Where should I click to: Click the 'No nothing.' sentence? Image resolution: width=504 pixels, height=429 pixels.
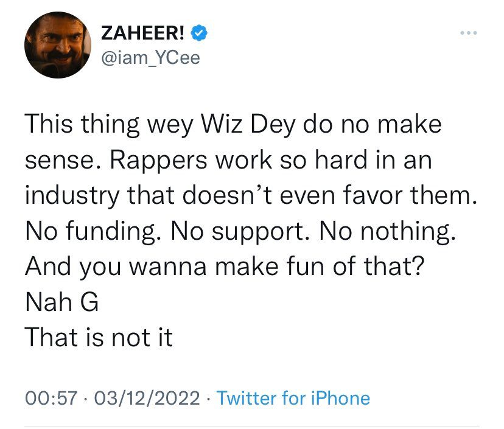point(388,231)
